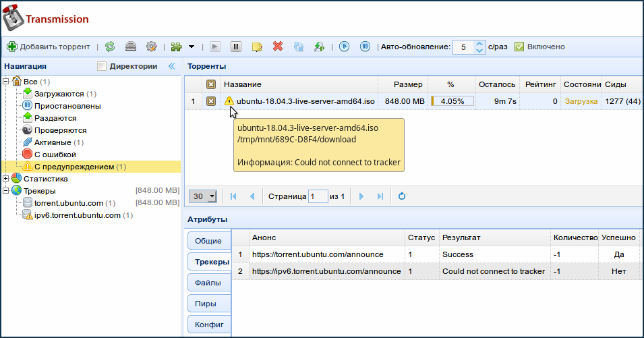Image resolution: width=644 pixels, height=338 pixels.
Task: Click the magnifier search icon in the toolbar
Action: 319,47
